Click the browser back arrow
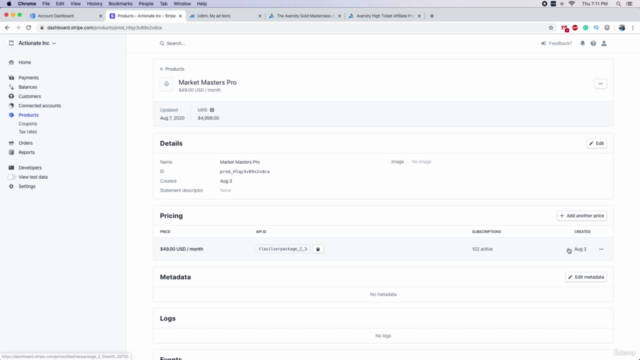640x360 pixels. click(x=7, y=28)
